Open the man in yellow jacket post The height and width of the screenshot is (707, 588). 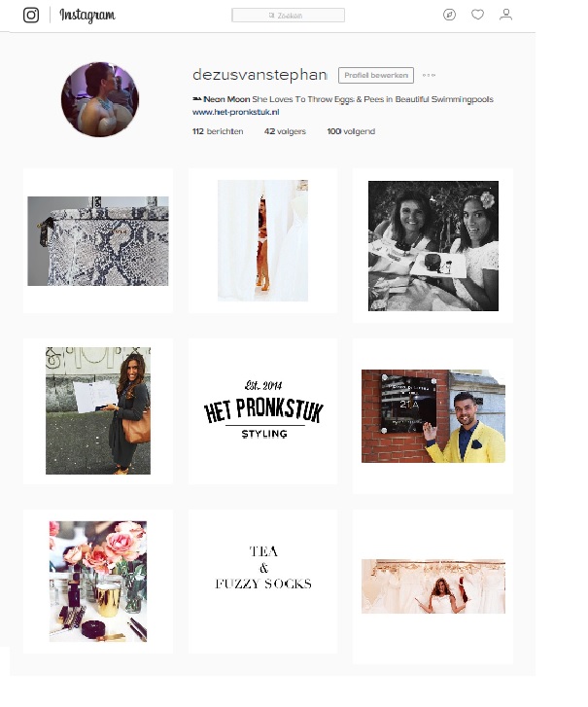pos(433,416)
